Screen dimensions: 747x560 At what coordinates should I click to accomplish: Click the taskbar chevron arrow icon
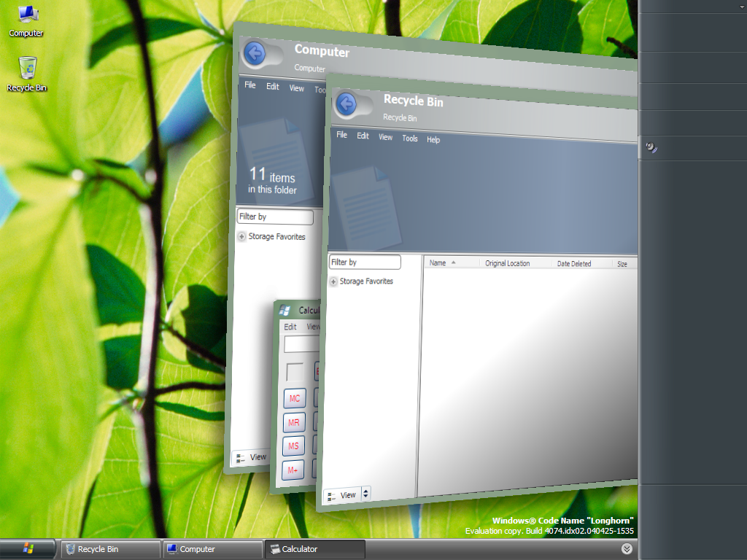click(627, 548)
